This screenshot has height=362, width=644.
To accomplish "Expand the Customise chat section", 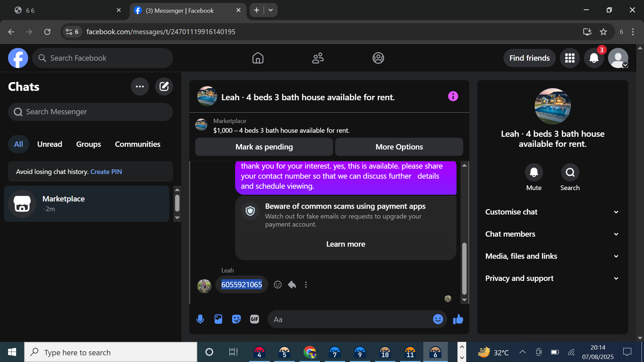I will pos(552,212).
